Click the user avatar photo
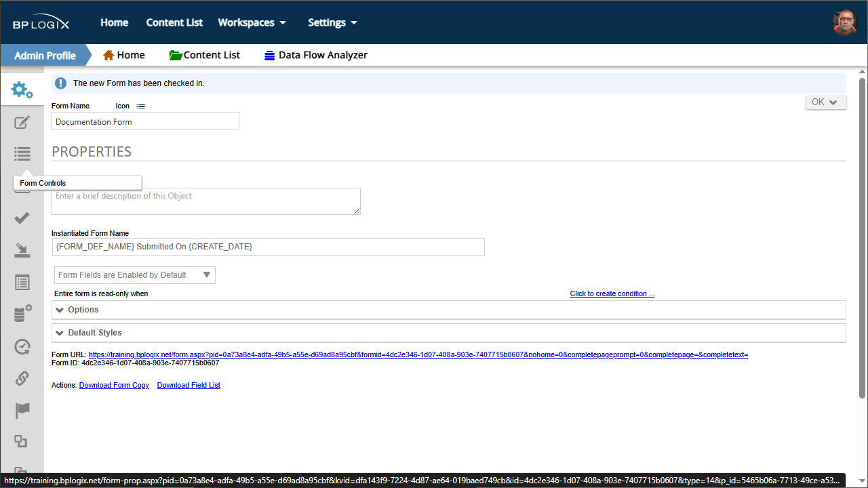 coord(845,22)
